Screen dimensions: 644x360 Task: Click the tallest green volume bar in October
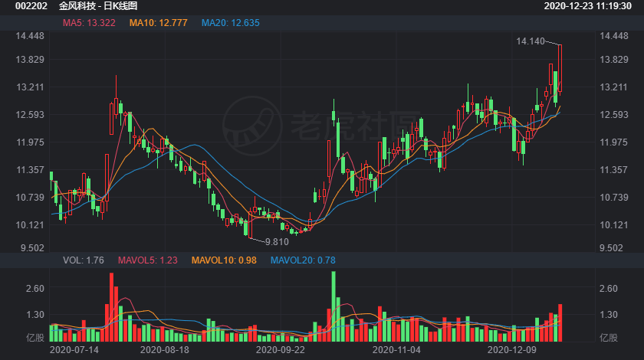click(333, 306)
